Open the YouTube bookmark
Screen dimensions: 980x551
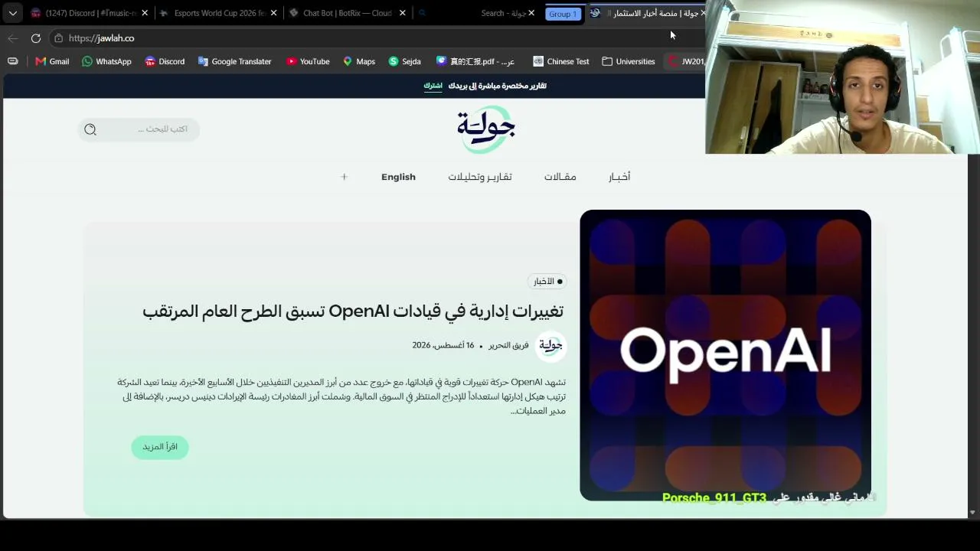pos(307,61)
